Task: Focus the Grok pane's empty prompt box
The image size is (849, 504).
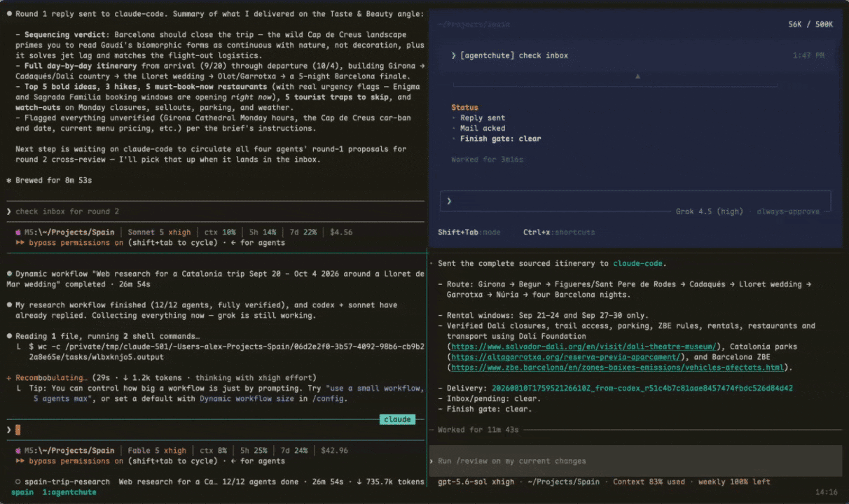Action: (x=636, y=201)
